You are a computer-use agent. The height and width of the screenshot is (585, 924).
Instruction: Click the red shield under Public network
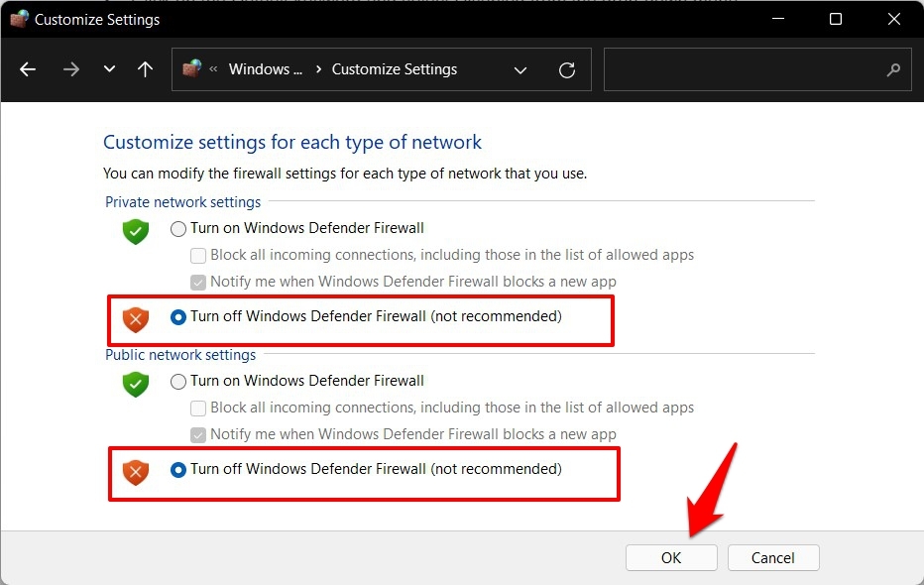click(136, 471)
